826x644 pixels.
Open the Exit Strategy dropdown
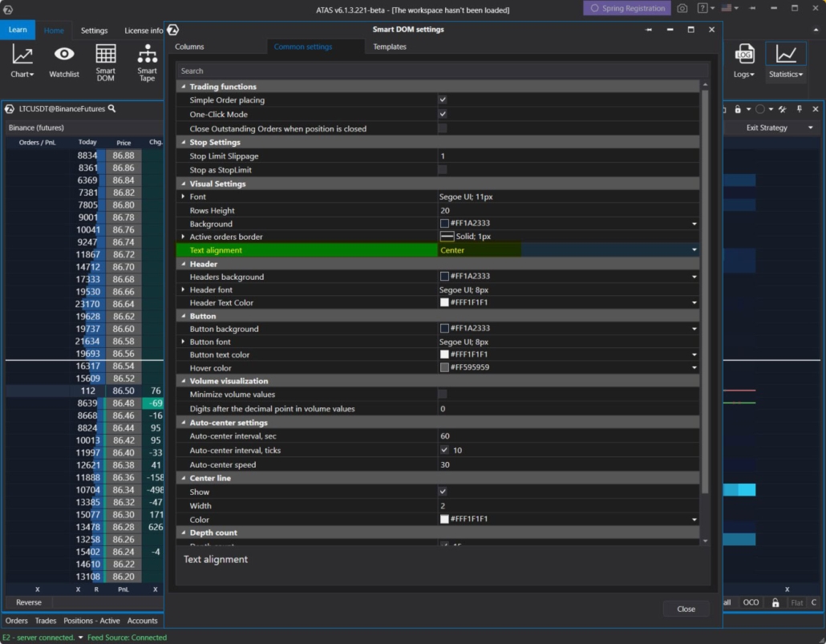point(810,128)
